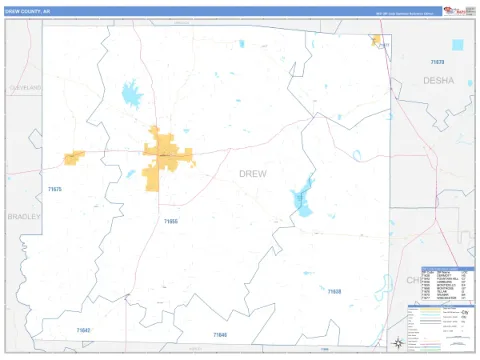Open the ZIP code index table
Image resolution: width=480 pixels, height=360 pixels.
(x=448, y=284)
